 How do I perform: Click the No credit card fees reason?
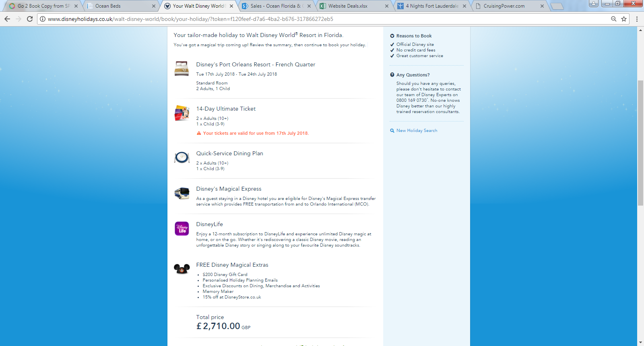pos(416,50)
